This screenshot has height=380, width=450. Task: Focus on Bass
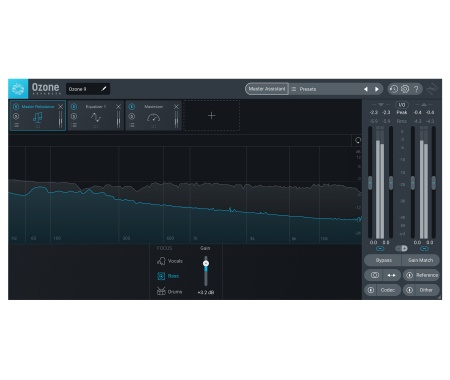coord(168,276)
